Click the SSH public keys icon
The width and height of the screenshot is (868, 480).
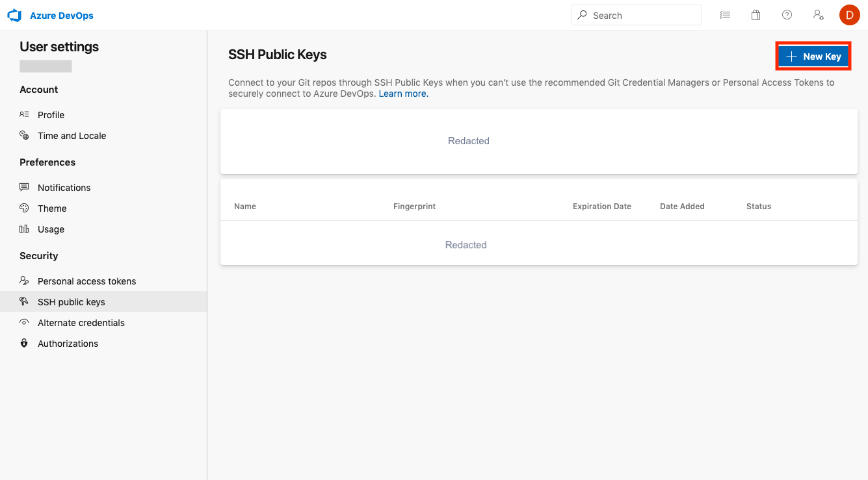(24, 301)
